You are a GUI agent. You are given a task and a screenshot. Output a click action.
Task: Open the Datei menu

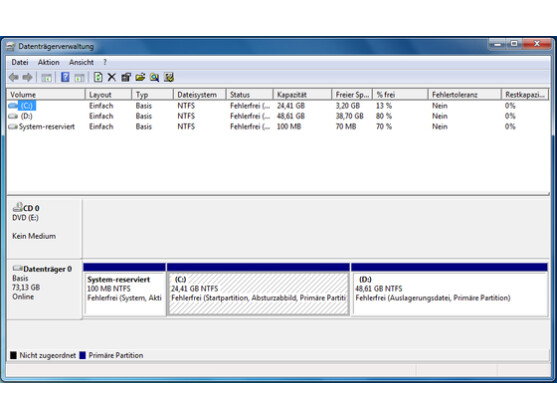click(20, 63)
